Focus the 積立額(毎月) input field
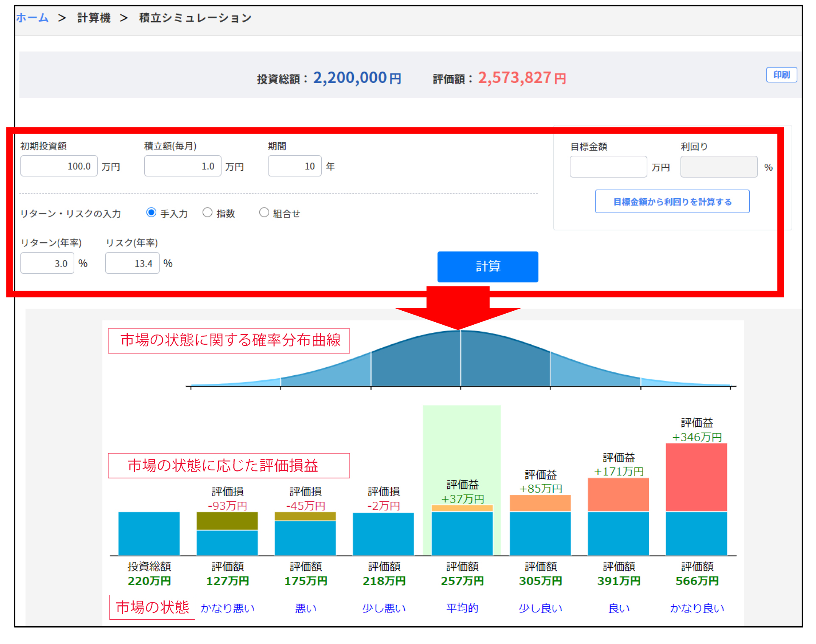816x644 pixels. tap(182, 166)
